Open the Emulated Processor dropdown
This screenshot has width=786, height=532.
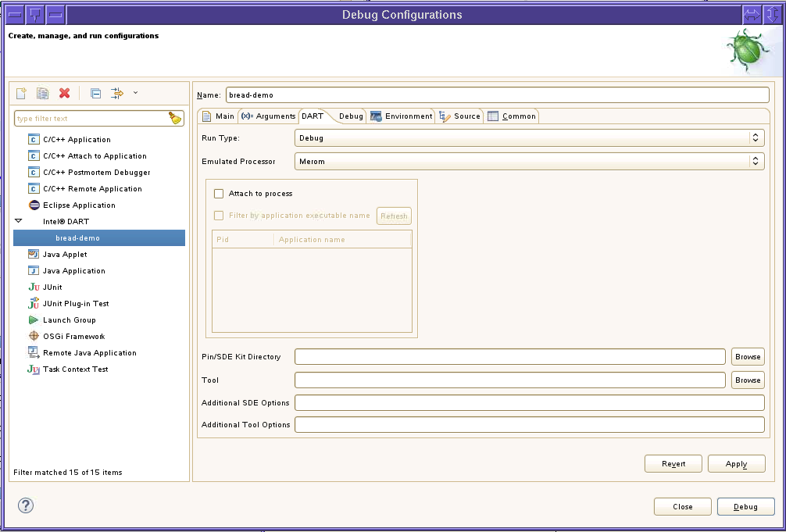coord(529,162)
